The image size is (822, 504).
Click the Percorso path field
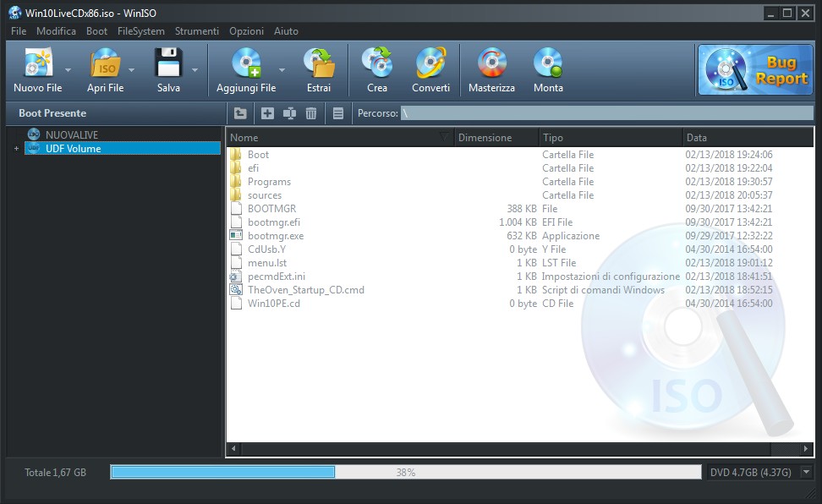(607, 112)
